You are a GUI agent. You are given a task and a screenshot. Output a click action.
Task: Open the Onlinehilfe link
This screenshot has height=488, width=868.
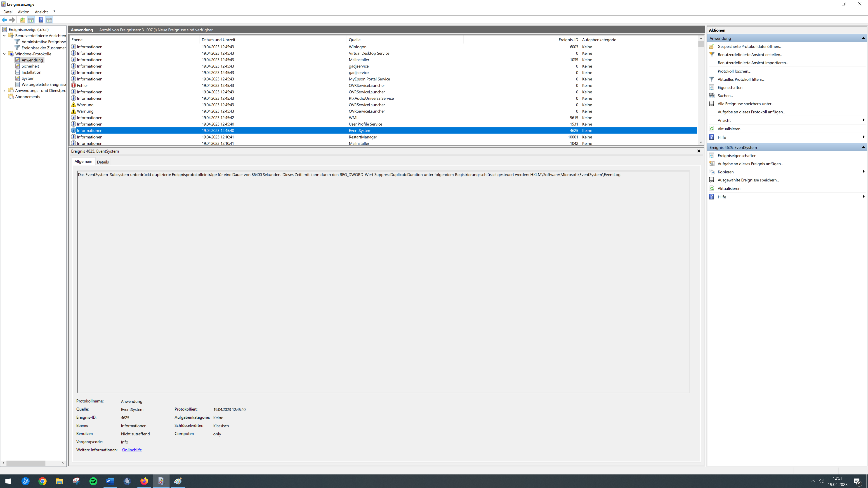pos(132,450)
